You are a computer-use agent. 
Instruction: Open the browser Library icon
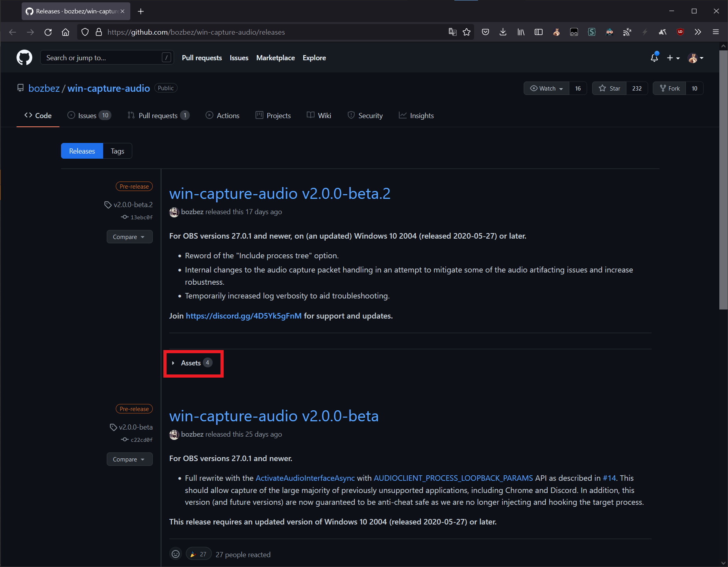point(521,32)
